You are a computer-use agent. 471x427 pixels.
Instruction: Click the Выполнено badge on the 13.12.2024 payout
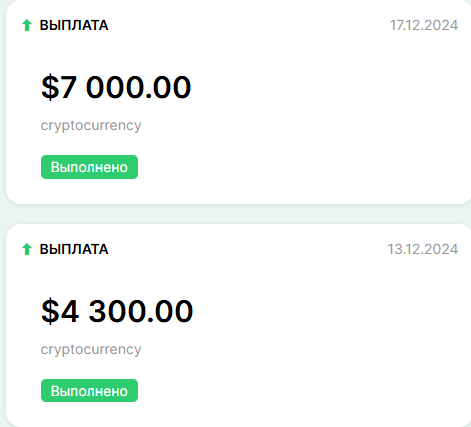coord(89,391)
